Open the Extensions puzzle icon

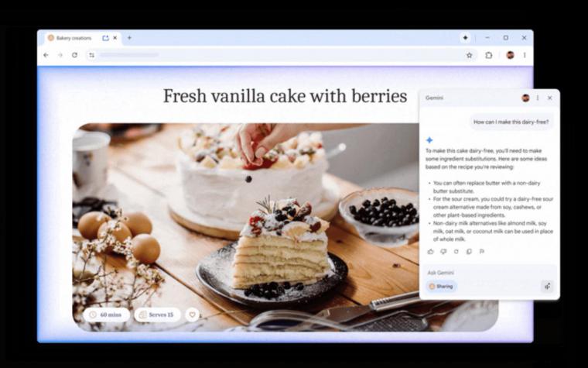pos(489,55)
